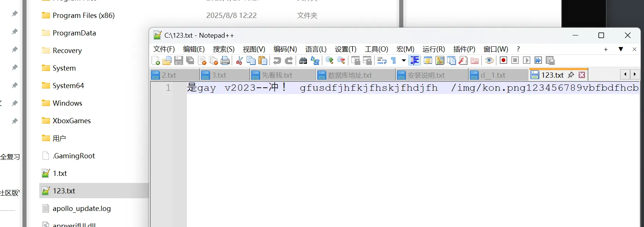The image size is (644, 227).
Task: Open the 运行(R) menu
Action: [434, 49]
